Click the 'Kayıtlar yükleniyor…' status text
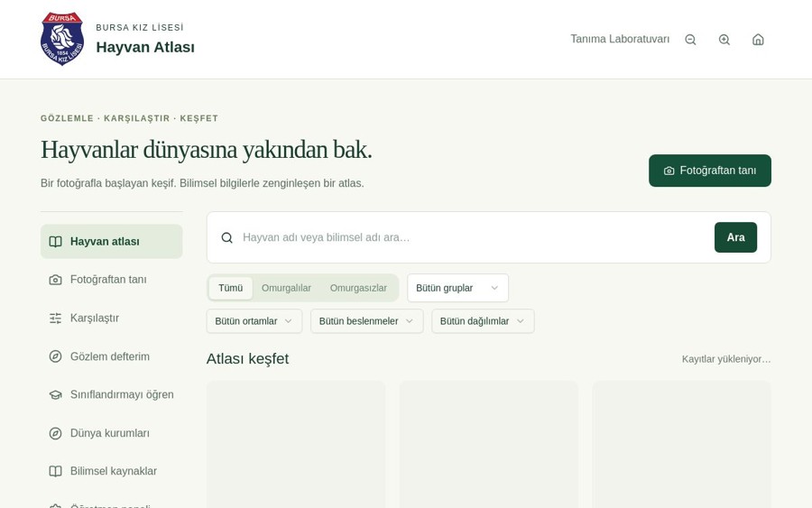Image resolution: width=812 pixels, height=508 pixels. tap(726, 359)
